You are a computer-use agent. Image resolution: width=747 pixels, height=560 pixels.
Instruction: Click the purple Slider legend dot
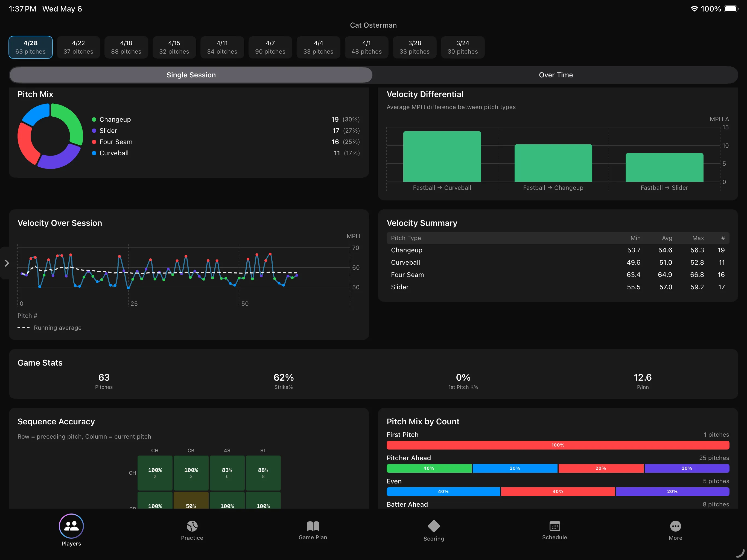tap(94, 131)
